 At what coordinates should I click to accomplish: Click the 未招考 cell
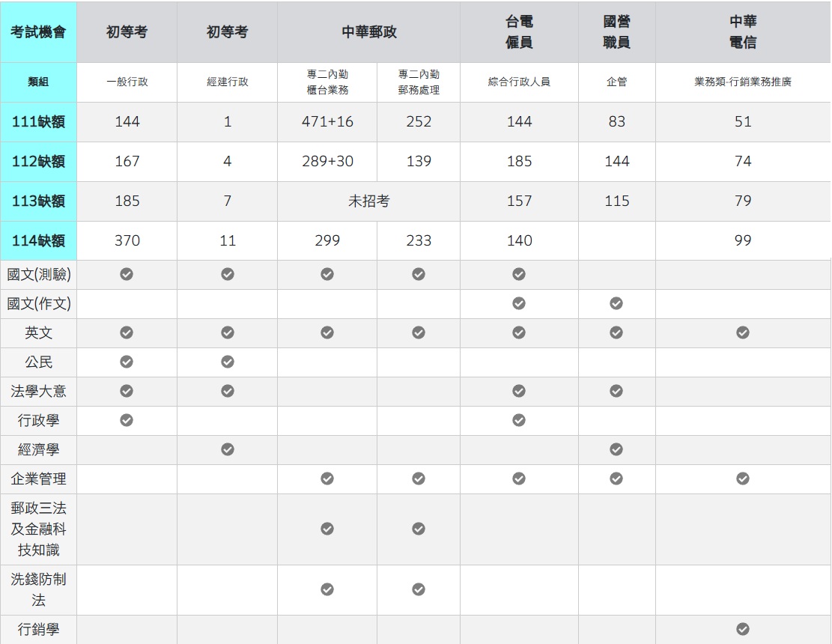(368, 201)
